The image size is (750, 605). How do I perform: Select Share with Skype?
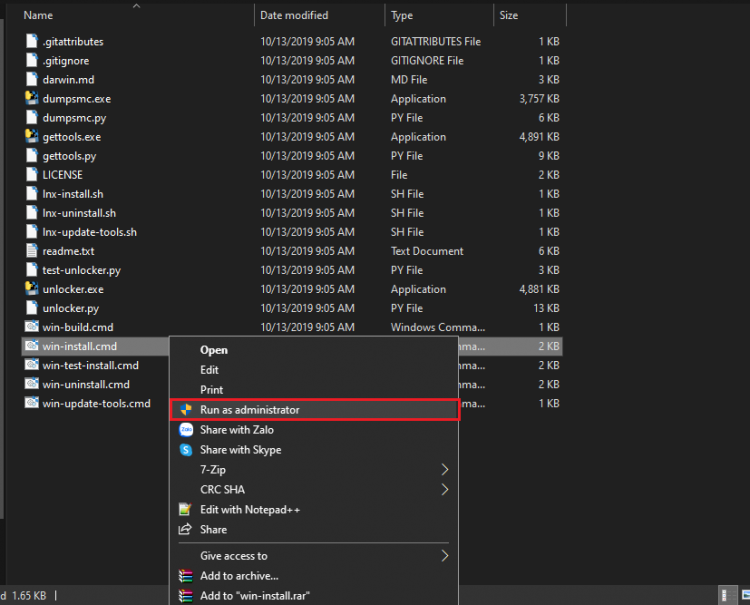tap(241, 450)
